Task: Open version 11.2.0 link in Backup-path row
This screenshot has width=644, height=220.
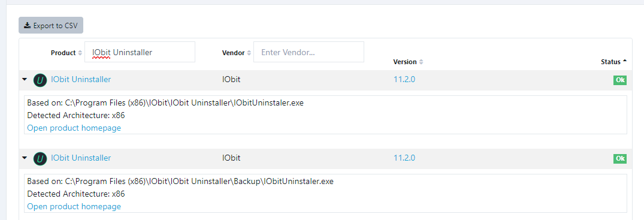Action: (404, 158)
